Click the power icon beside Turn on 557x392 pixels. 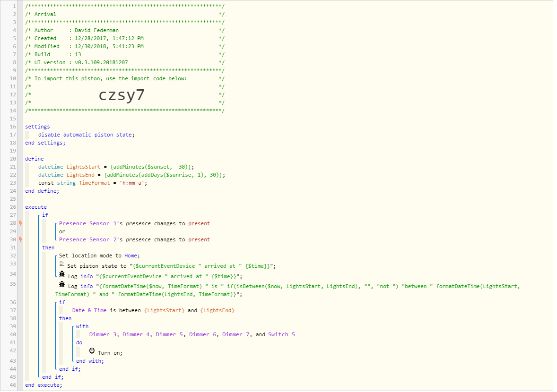coord(92,351)
